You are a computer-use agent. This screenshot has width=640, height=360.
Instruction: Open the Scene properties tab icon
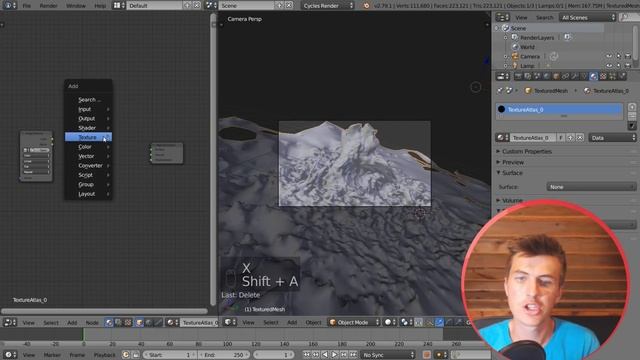[x=537, y=76]
